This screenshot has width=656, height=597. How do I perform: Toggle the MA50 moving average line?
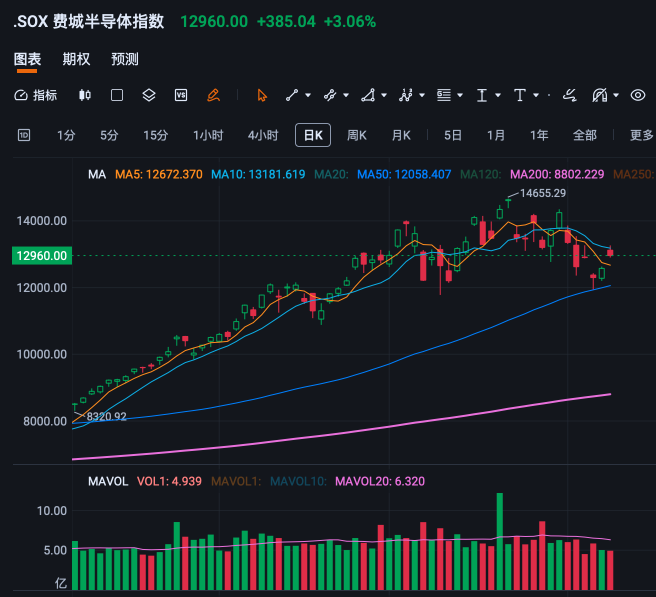click(404, 174)
